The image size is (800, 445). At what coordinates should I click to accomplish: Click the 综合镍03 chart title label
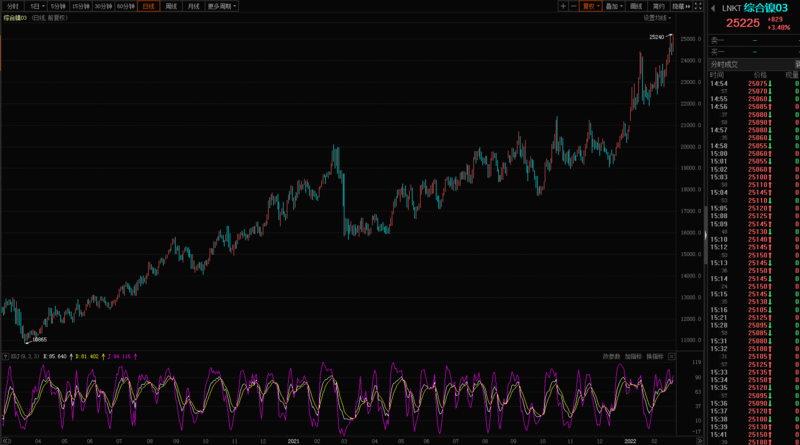pyautogui.click(x=15, y=18)
